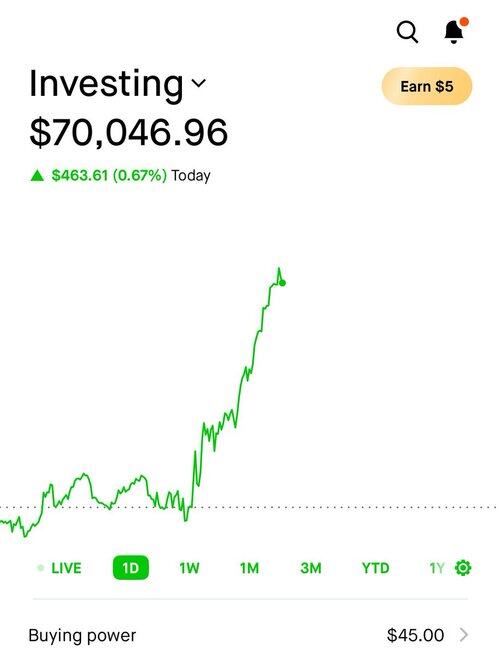Tap the live dot indicator beside LIVE
This screenshot has height=654, width=500.
40,568
